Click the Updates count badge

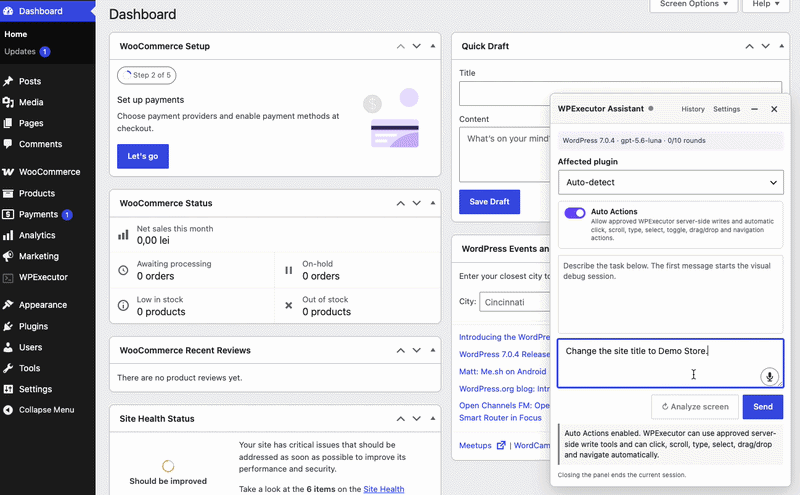45,52
